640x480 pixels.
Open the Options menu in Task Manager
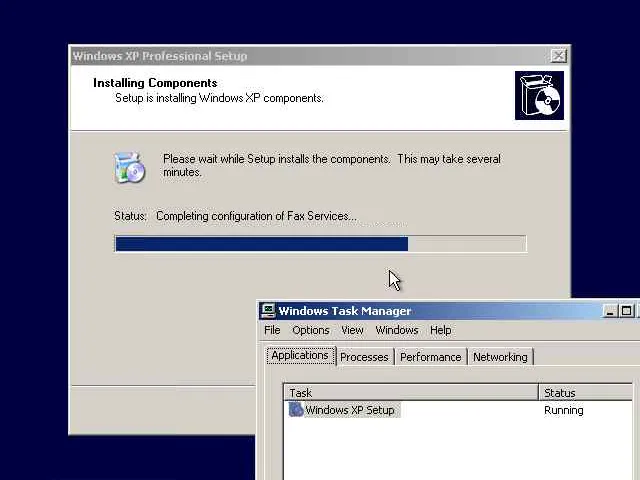click(x=311, y=330)
